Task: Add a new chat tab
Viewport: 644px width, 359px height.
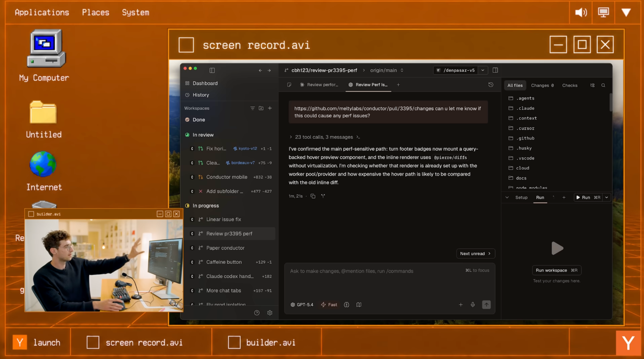Action: [x=398, y=85]
